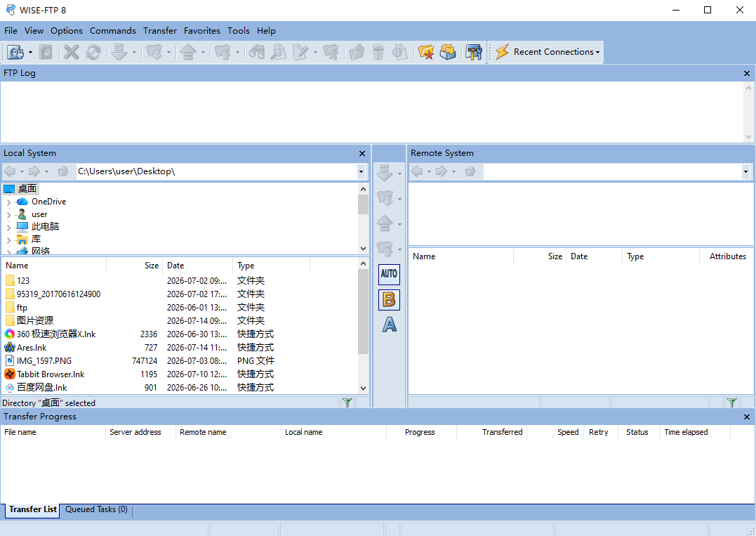Click the lightning bolt Recent Connections icon

click(x=503, y=51)
